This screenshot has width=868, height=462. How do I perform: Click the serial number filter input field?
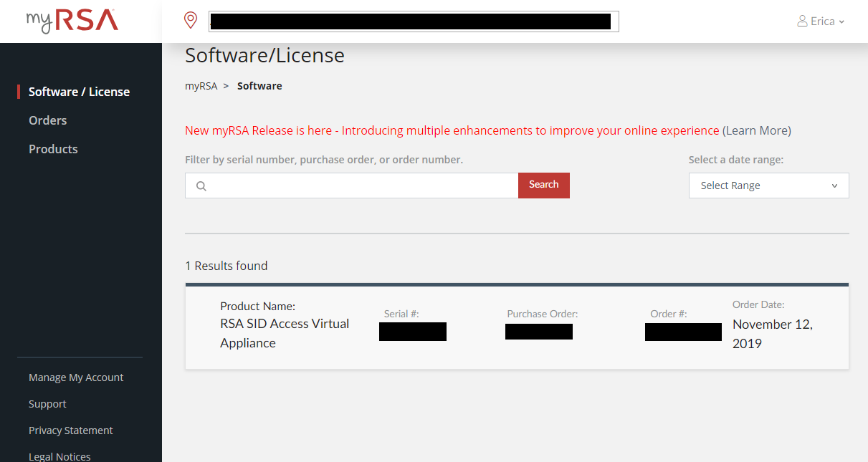click(351, 186)
